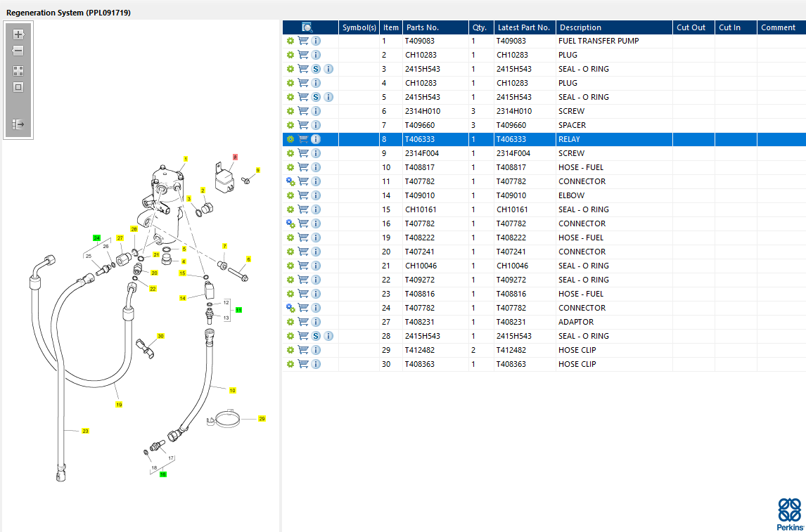Click supersession S icon on item 3

pos(316,69)
